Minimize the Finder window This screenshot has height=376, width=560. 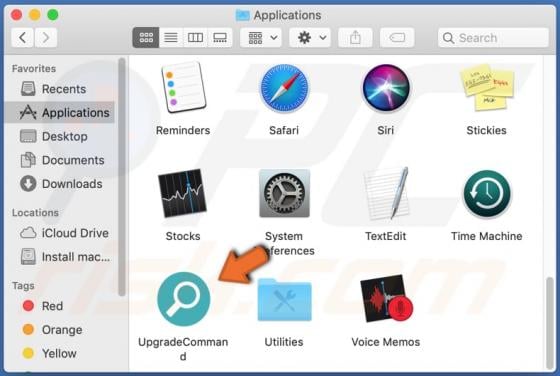click(35, 15)
